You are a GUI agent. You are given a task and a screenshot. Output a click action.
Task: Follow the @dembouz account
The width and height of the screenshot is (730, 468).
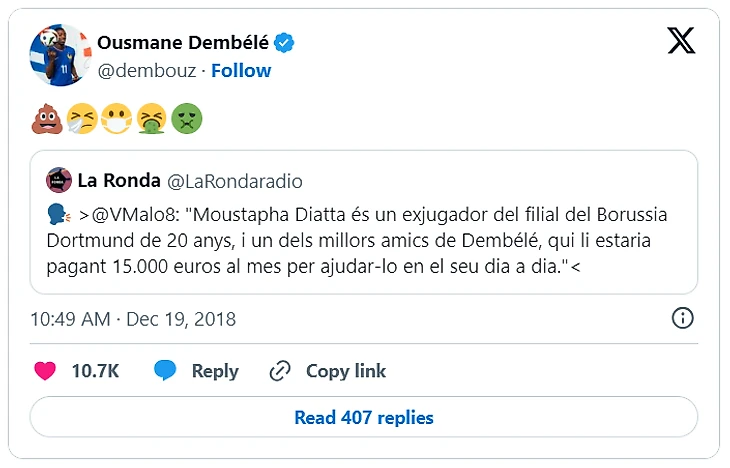tap(241, 70)
